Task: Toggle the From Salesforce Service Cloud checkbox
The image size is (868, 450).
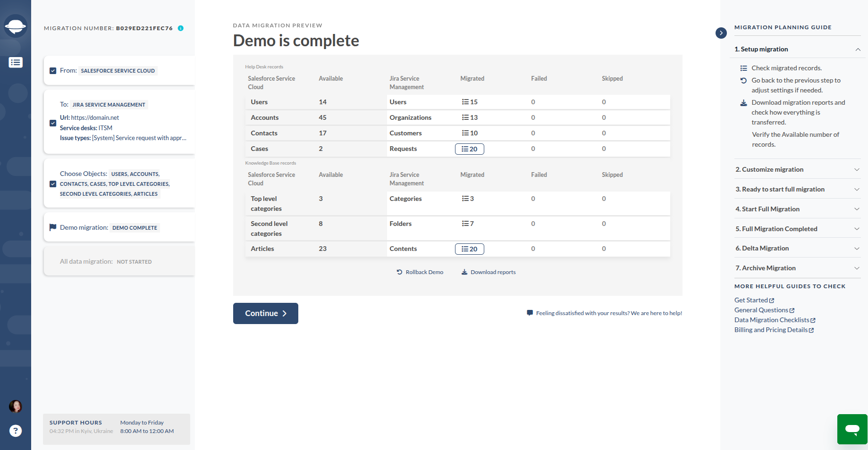Action: tap(53, 71)
